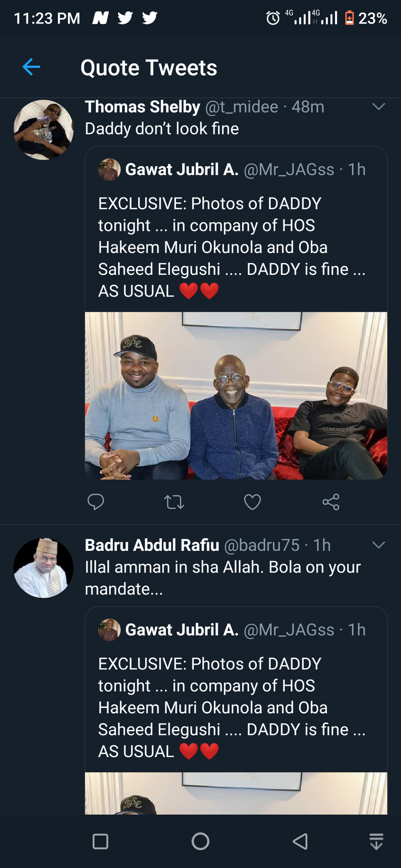Screen dimensions: 401x868
Task: Share Thomas Shelby's tweet
Action: [x=331, y=502]
